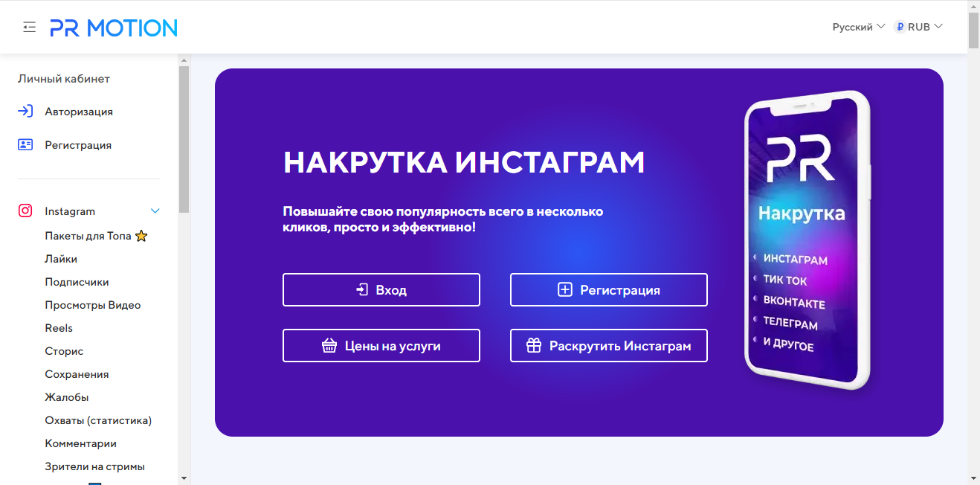
Task: Go to Подписчики in the sidebar
Action: point(77,282)
